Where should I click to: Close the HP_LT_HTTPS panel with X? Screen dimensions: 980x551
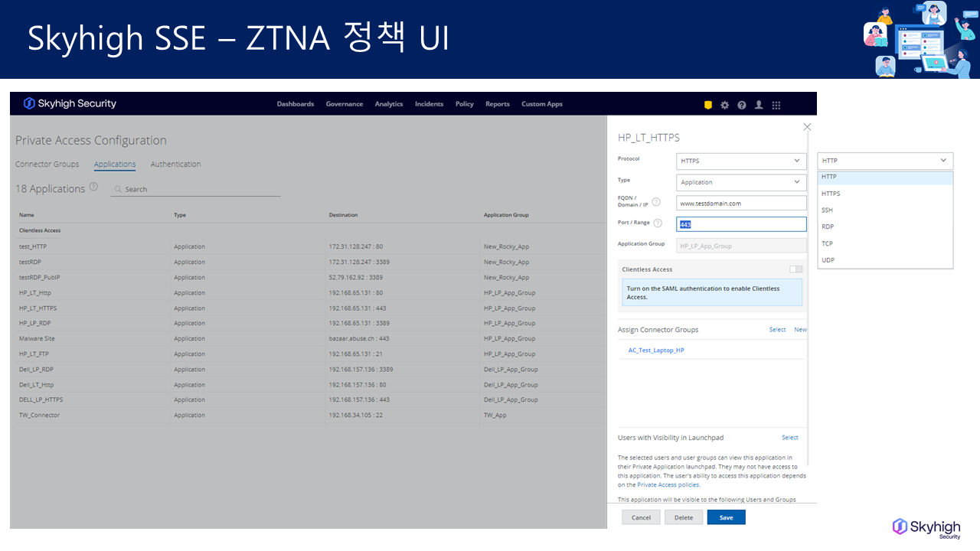(x=807, y=127)
